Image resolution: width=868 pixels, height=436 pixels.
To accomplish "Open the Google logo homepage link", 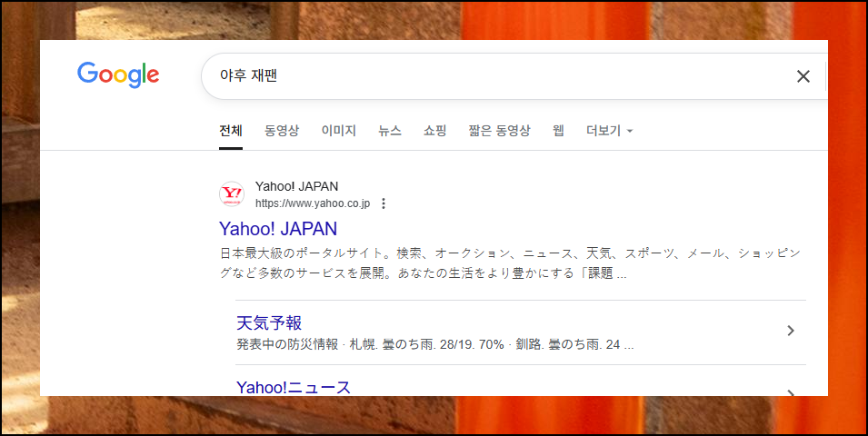I will tap(118, 75).
